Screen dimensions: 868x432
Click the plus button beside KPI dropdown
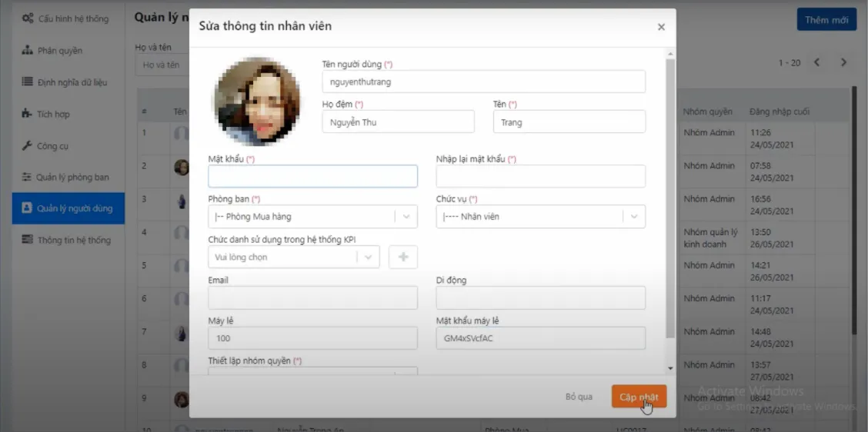pyautogui.click(x=403, y=258)
